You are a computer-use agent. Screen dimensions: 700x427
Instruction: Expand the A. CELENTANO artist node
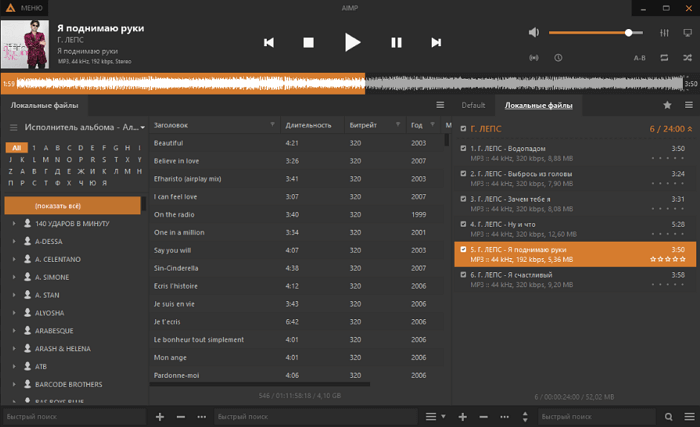click(x=14, y=259)
